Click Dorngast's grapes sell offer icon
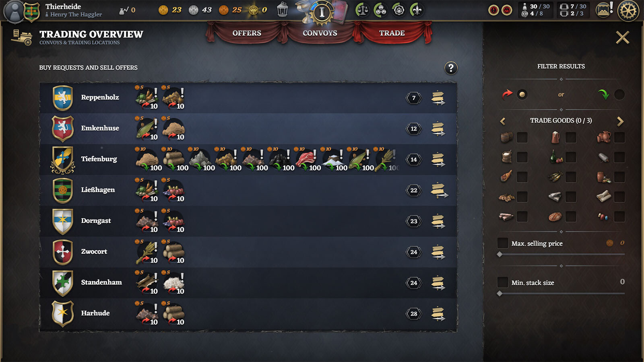 click(x=174, y=221)
